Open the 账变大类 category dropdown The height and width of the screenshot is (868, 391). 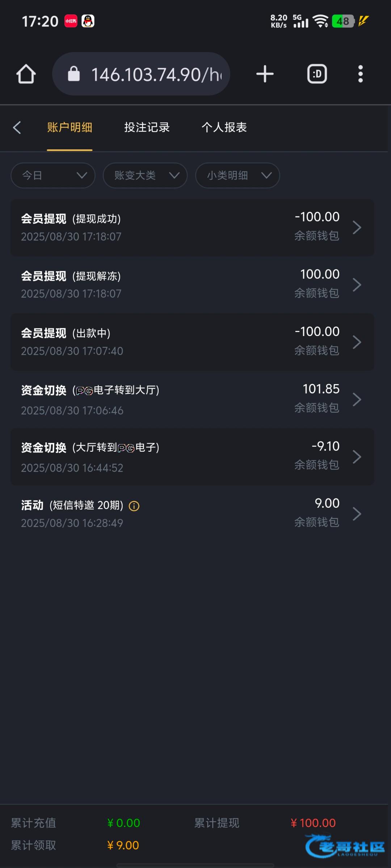pos(145,176)
